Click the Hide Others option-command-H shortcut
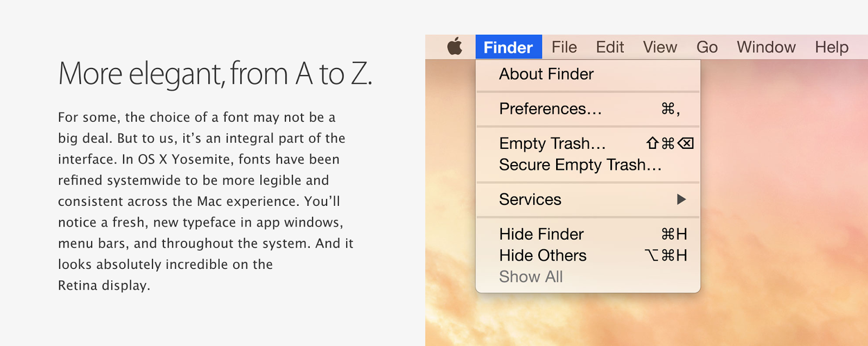The width and height of the screenshot is (868, 346). tap(666, 255)
